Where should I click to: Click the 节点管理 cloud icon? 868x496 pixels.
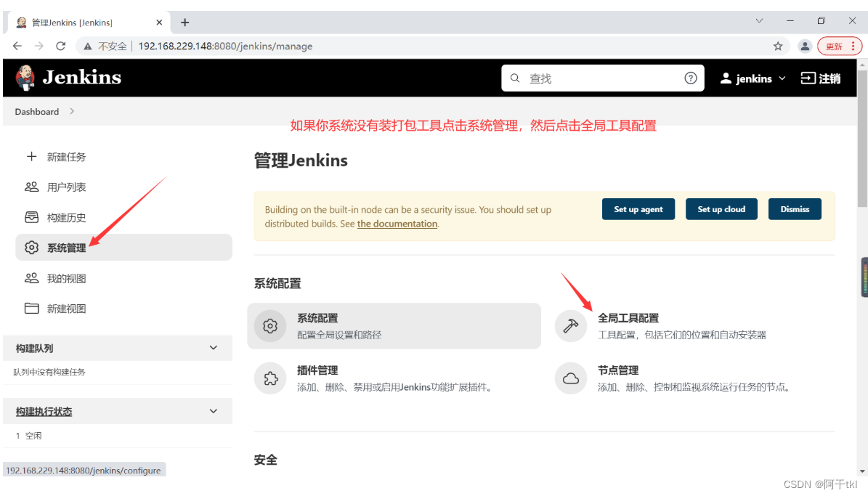[571, 378]
